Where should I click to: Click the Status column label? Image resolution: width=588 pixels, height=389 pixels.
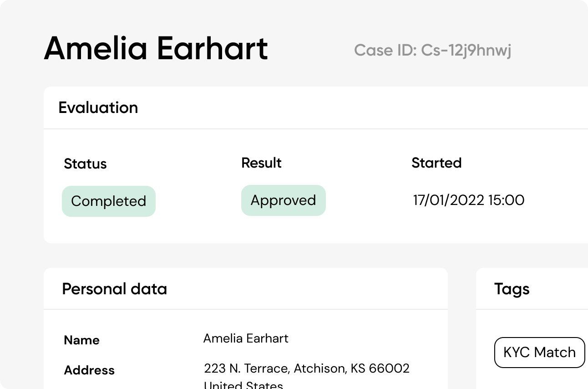pos(85,164)
